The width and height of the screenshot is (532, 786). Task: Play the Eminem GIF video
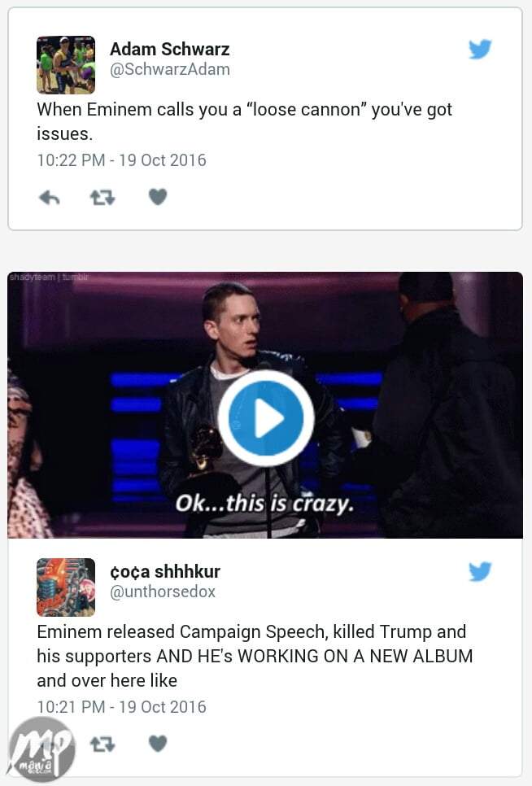coord(266,418)
